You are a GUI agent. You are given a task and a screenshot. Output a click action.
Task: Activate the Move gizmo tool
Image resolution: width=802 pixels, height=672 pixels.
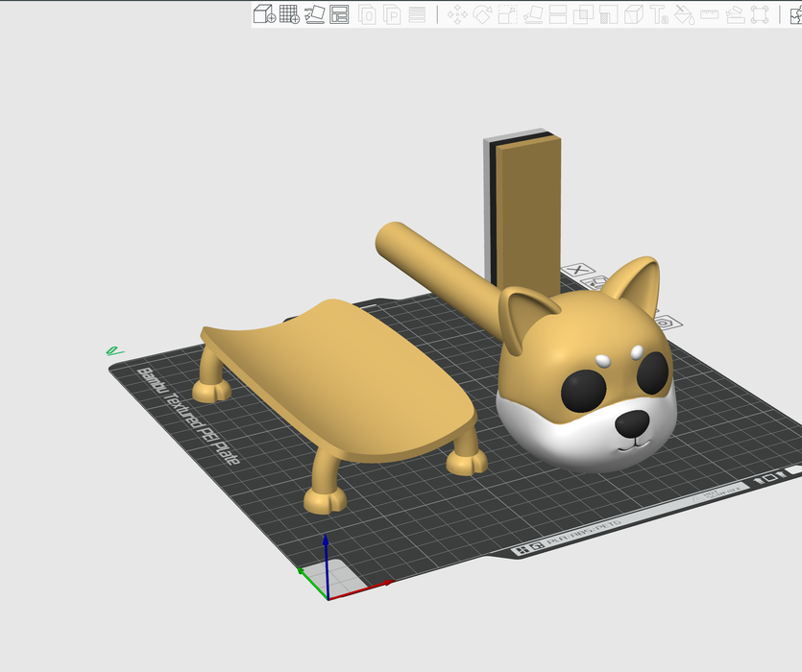pos(457,14)
